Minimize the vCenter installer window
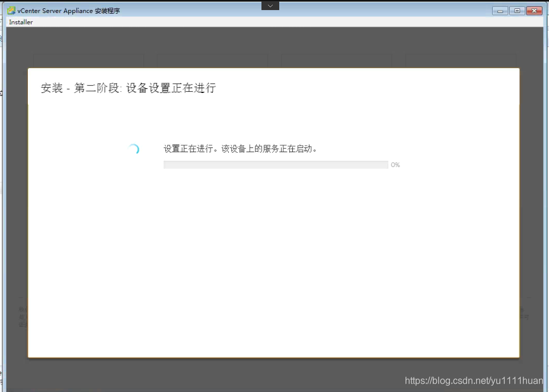Screen dimensions: 549x392 click(x=500, y=11)
